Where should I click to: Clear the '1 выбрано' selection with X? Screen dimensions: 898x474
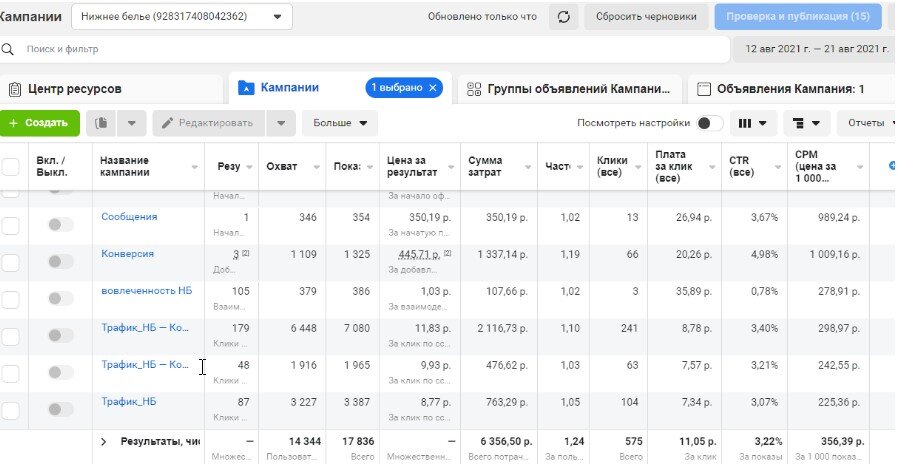(x=433, y=88)
